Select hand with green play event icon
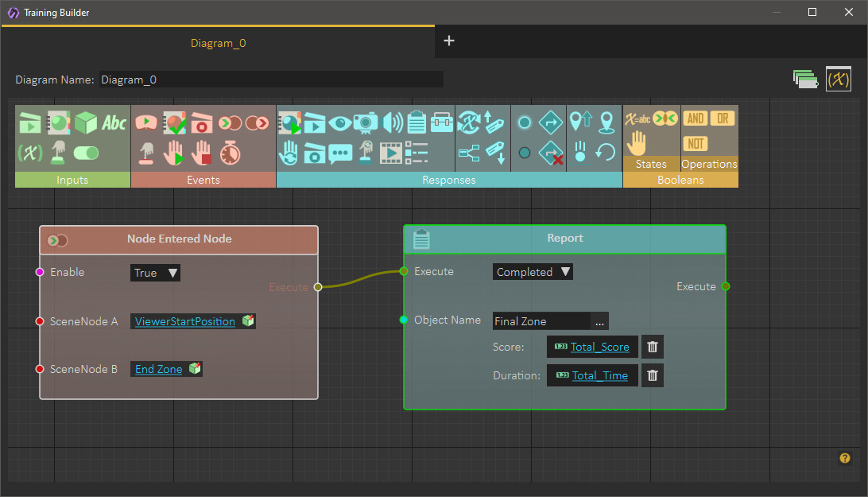868x497 pixels. pos(173,153)
